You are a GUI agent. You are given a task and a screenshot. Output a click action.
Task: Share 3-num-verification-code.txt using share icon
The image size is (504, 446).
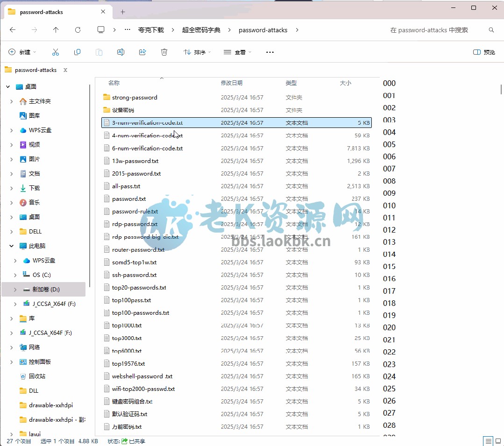point(142,52)
